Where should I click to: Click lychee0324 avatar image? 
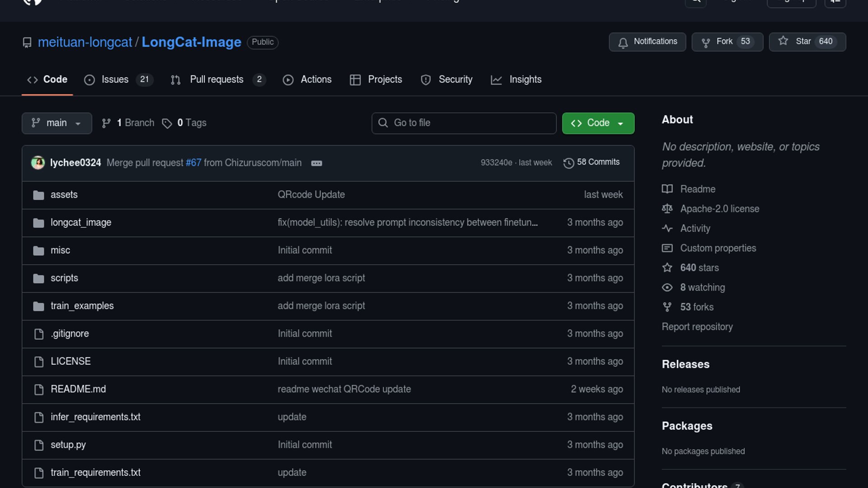coord(38,163)
